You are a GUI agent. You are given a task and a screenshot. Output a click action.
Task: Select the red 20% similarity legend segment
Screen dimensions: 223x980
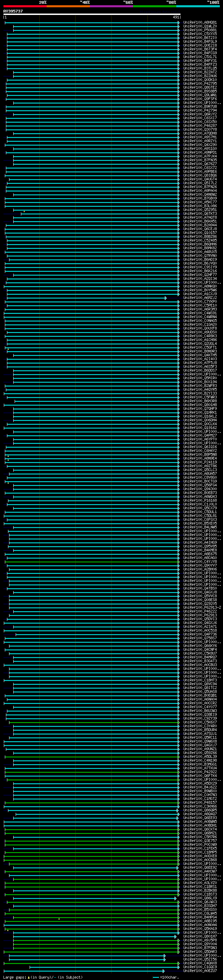[x=25, y=6]
